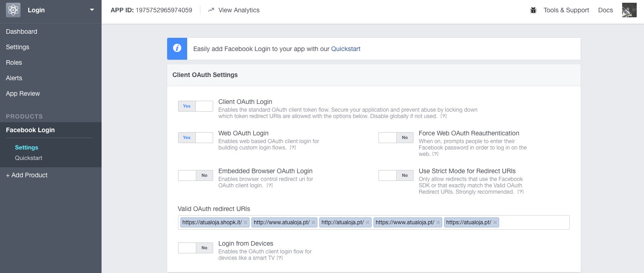
Task: Remove http://atualoja.pt/ redirect URI
Action: 368,222
